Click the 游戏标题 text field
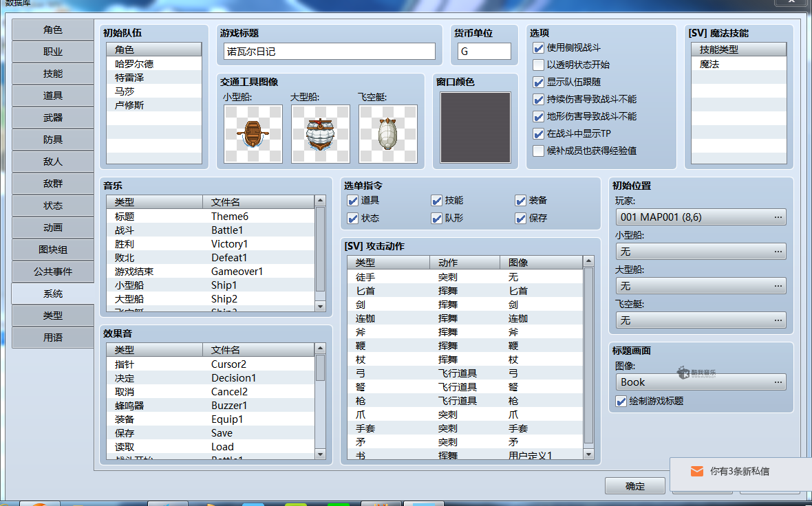The height and width of the screenshot is (506, 812). tap(330, 52)
